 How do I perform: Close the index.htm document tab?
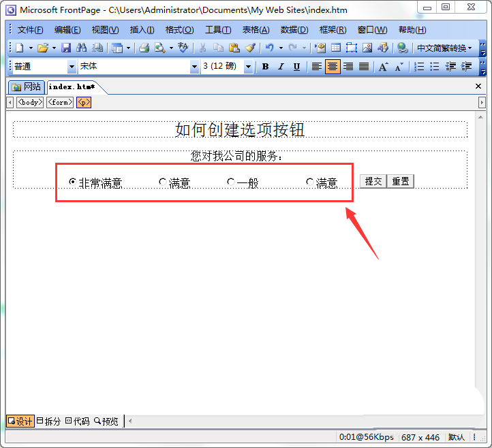478,86
